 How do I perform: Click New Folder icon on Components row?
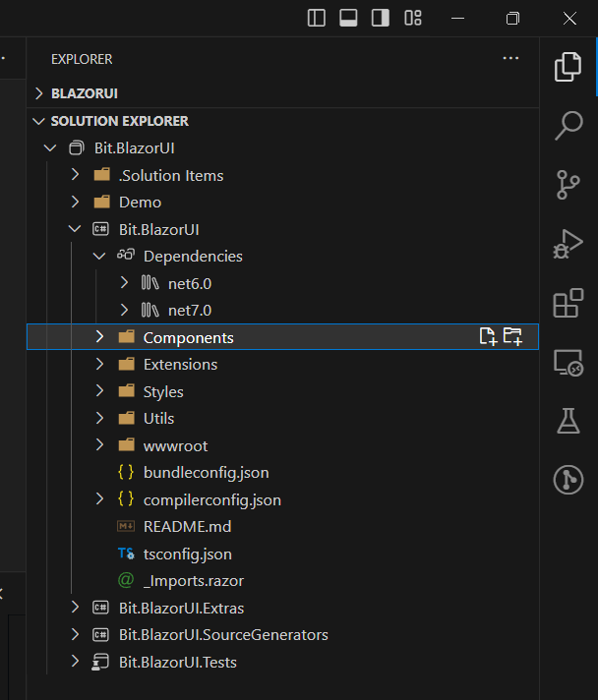[512, 336]
